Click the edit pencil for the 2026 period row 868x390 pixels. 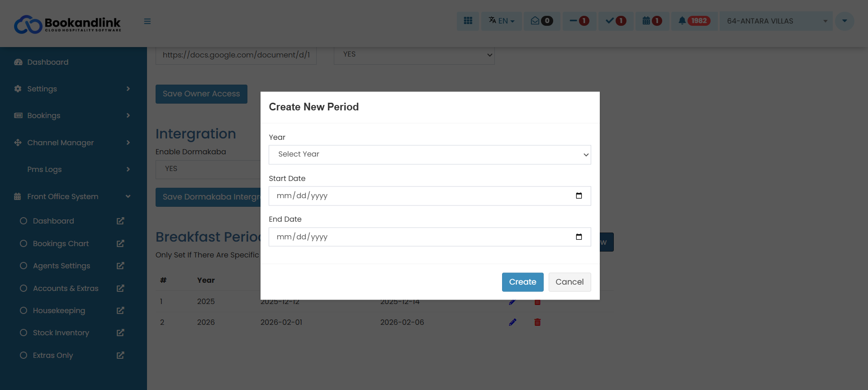512,322
